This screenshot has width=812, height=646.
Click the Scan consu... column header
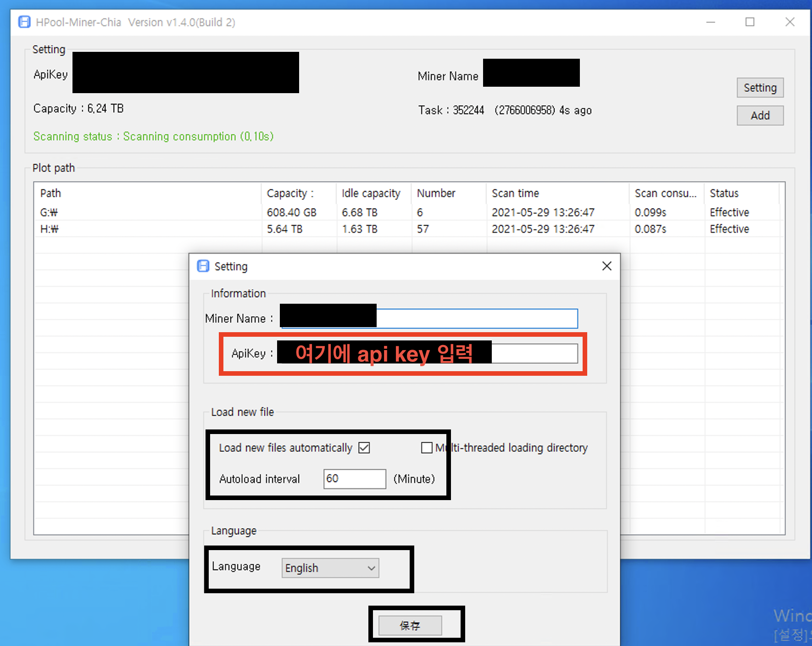[x=667, y=193]
